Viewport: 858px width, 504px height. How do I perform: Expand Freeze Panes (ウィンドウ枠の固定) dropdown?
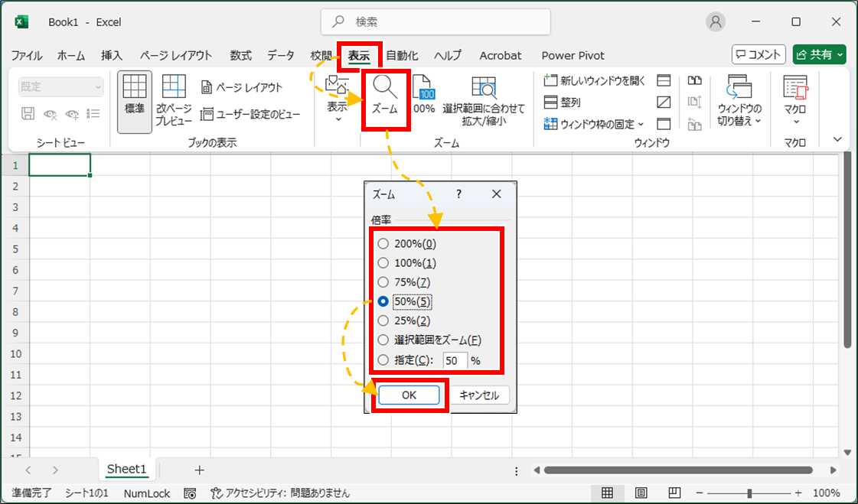coord(595,124)
